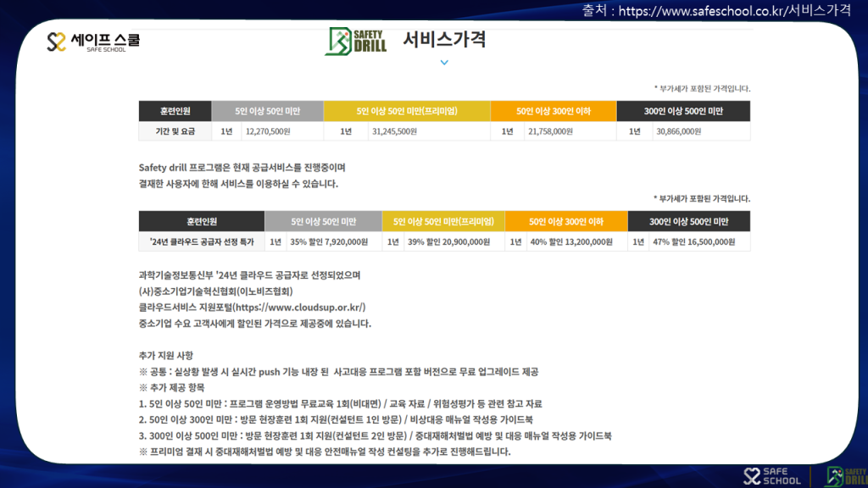This screenshot has height=488, width=868.
Task: Click the gray 5인 이상 50인 미만 header above 7,920,000원
Action: click(323, 221)
